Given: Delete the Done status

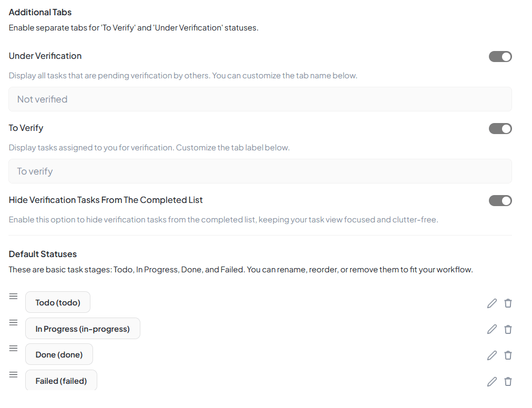Looking at the screenshot, I should click(x=508, y=355).
